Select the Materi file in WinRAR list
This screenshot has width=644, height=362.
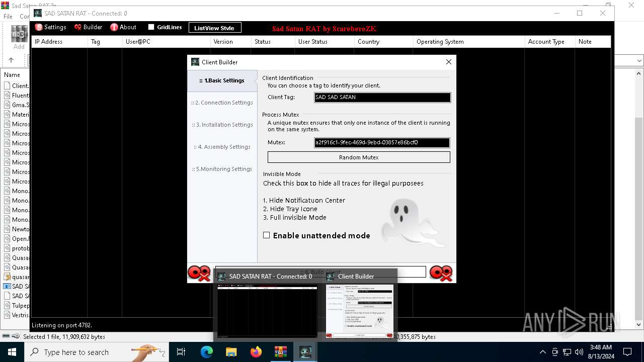coord(17,115)
